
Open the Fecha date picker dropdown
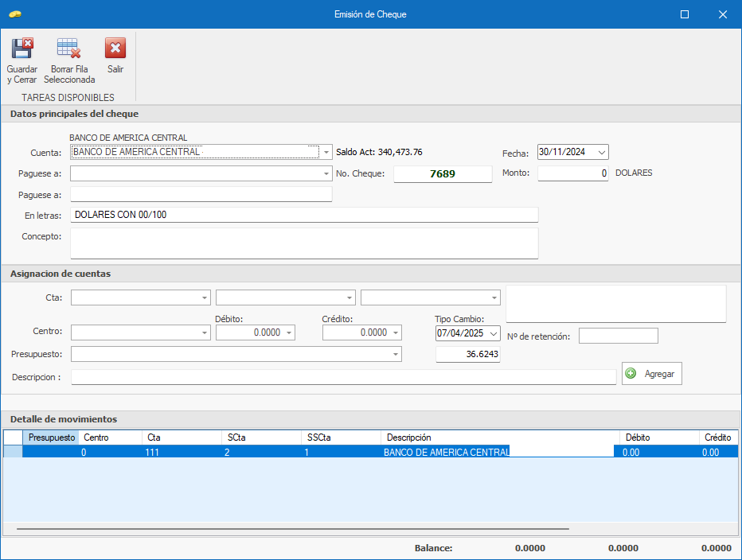[601, 152]
